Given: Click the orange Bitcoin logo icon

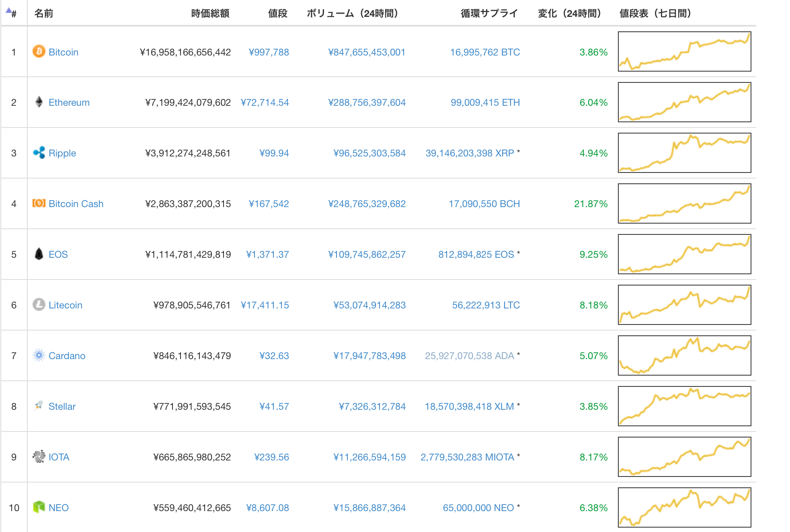Looking at the screenshot, I should tap(39, 51).
